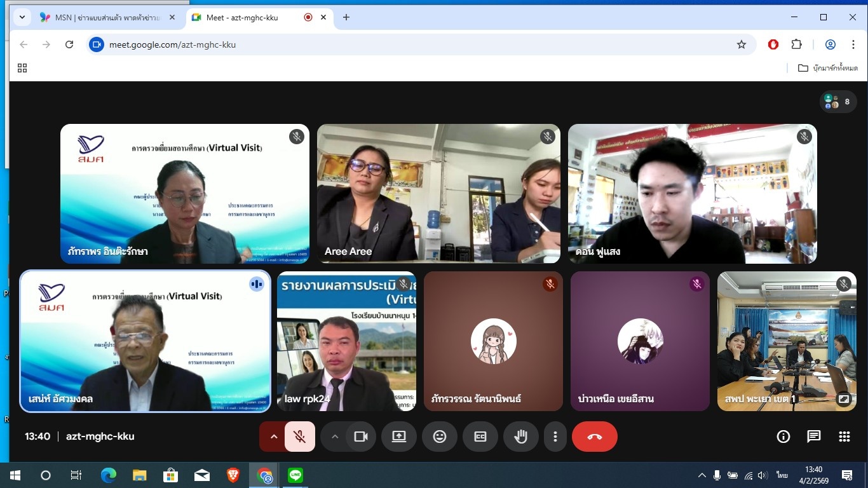Screen dimensions: 868x488
Task: Raise your hand in the meeting
Action: (x=520, y=437)
